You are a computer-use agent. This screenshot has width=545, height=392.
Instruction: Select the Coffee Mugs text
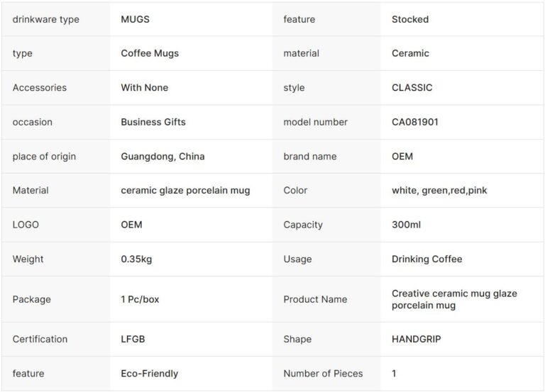[x=150, y=53]
